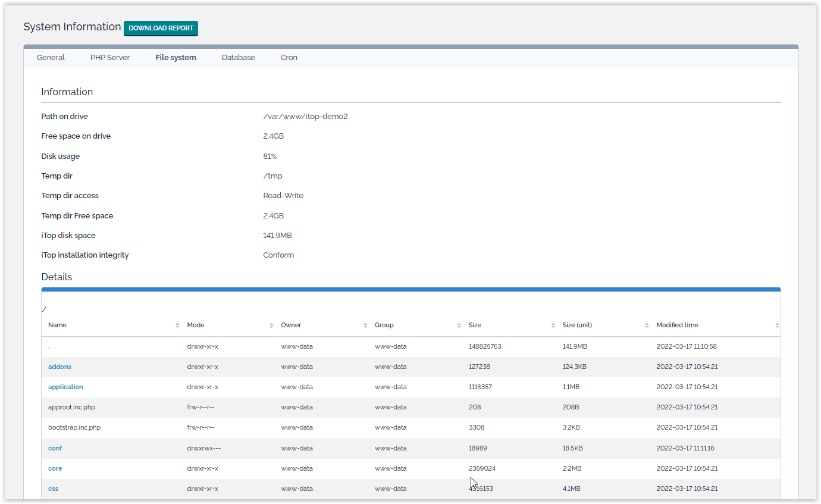Click the Owner column sort arrows
This screenshot has height=504, width=821.
pos(365,325)
